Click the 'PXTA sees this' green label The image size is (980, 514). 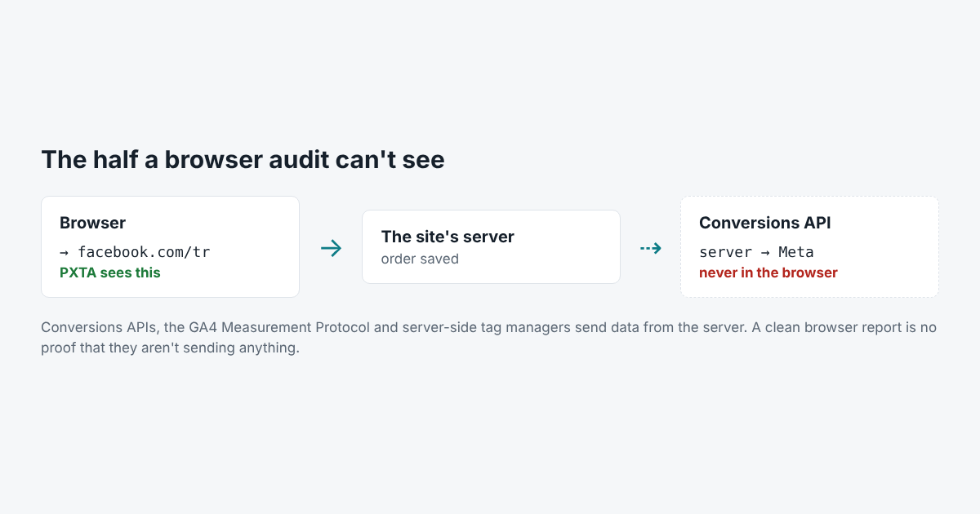tap(110, 273)
